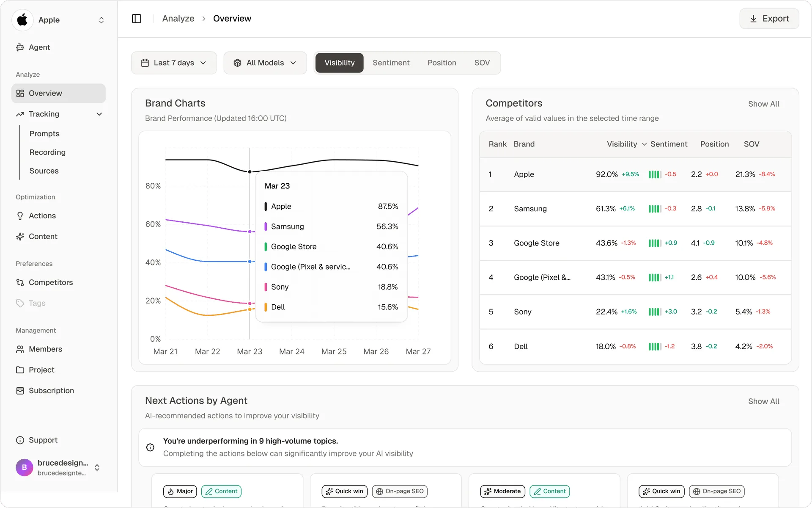Click Dell SOV value 4.2%
This screenshot has width=812, height=508.
tap(743, 347)
